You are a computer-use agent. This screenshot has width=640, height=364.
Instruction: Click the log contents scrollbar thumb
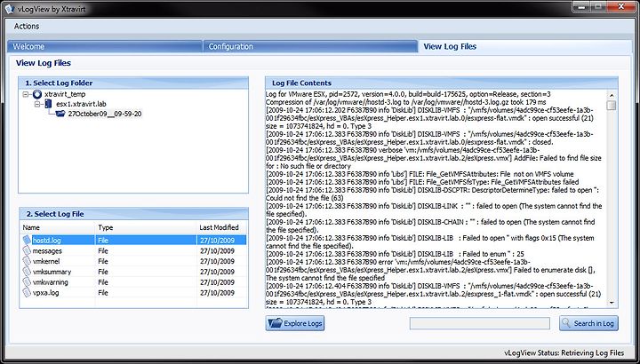click(x=612, y=106)
